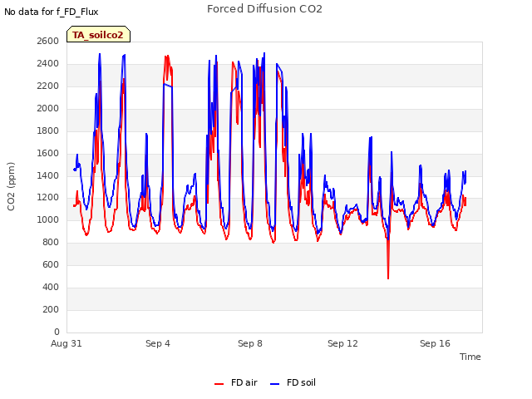Toggle the FD air legend entry
The image size is (532, 399).
click(x=236, y=382)
